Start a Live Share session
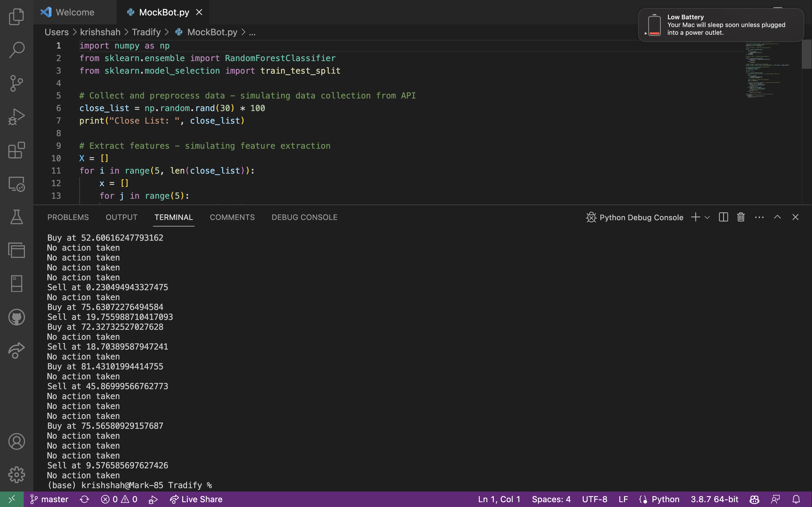The image size is (812, 507). pos(196,499)
